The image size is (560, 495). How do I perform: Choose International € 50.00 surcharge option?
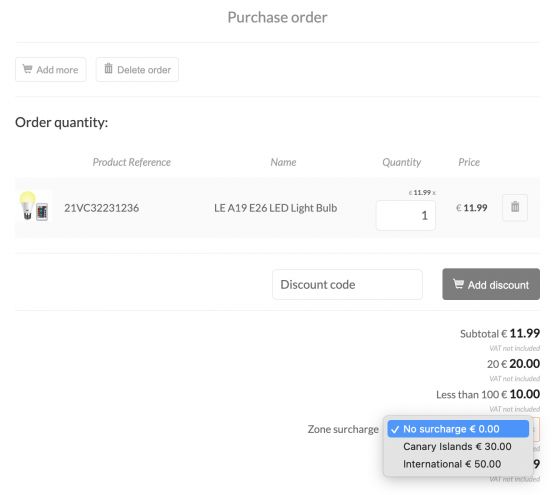click(x=452, y=464)
